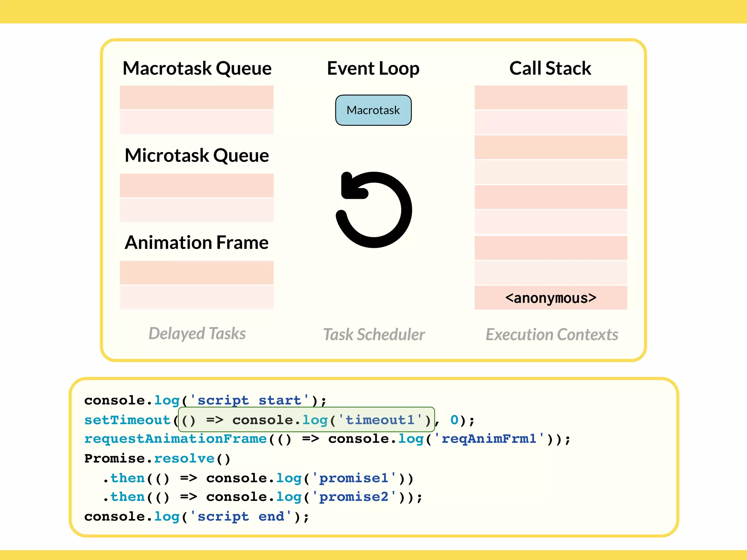This screenshot has width=747, height=560.
Task: Click the Microtask Queue heading
Action: (x=197, y=155)
